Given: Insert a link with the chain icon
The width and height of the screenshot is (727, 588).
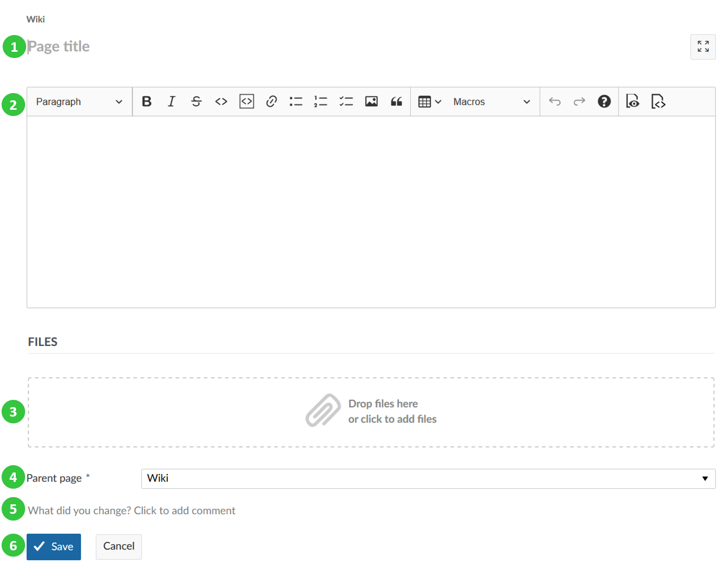Looking at the screenshot, I should pos(271,101).
